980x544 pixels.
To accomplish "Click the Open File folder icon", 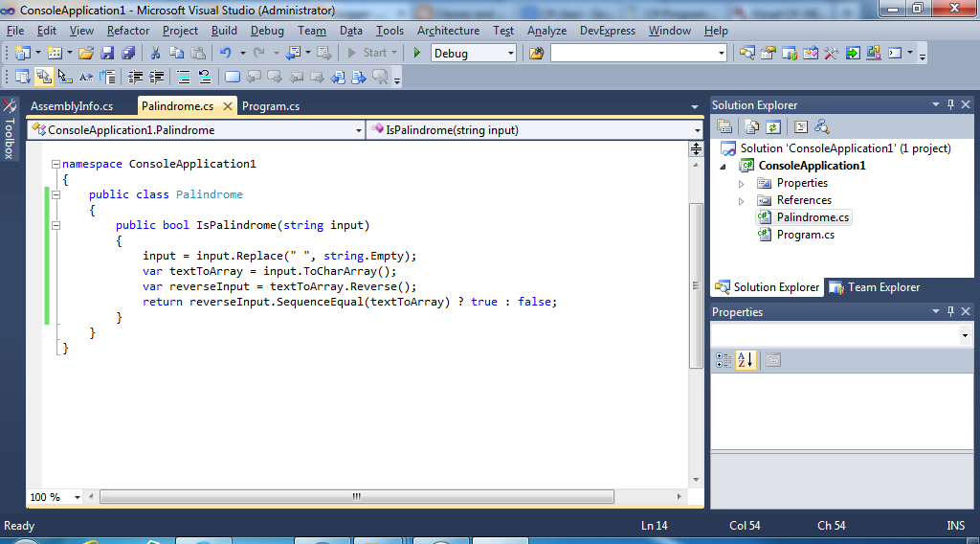I will coord(86,53).
